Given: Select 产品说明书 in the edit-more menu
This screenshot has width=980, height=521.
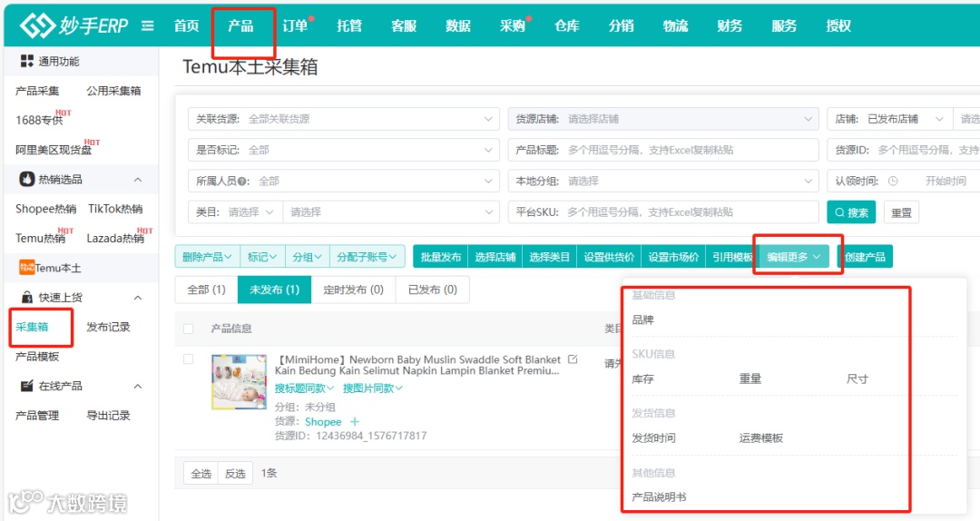Looking at the screenshot, I should click(659, 497).
